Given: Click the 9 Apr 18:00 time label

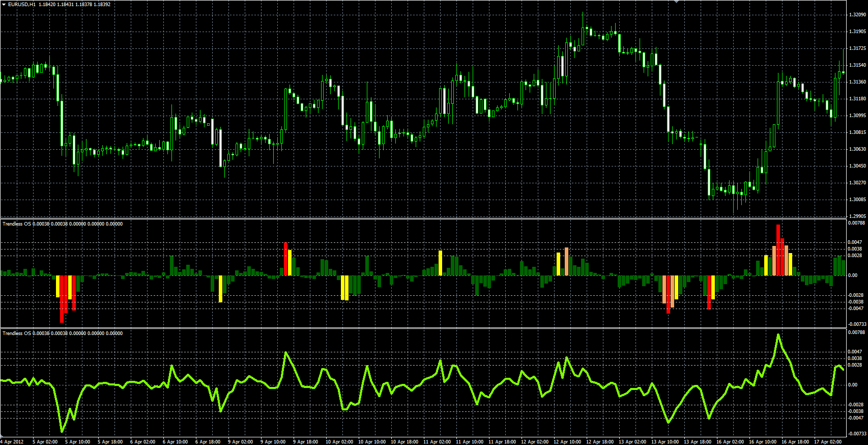Looking at the screenshot, I should [305, 442].
